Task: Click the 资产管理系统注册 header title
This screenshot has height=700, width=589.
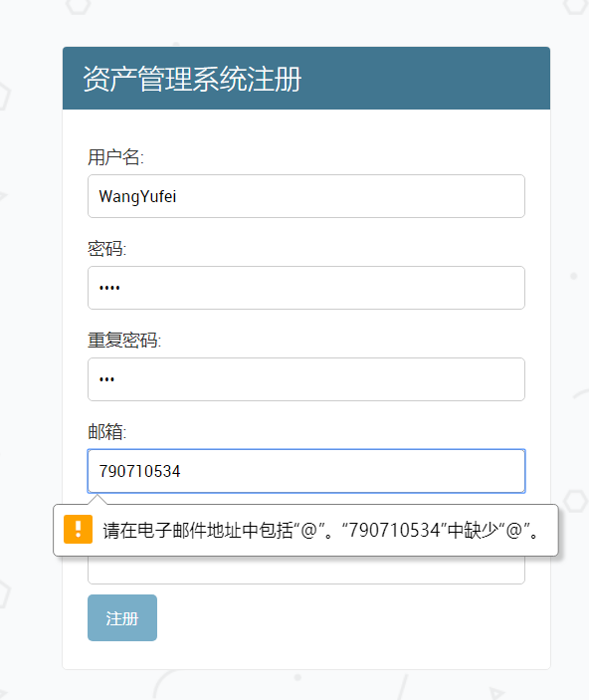Action: click(x=192, y=79)
